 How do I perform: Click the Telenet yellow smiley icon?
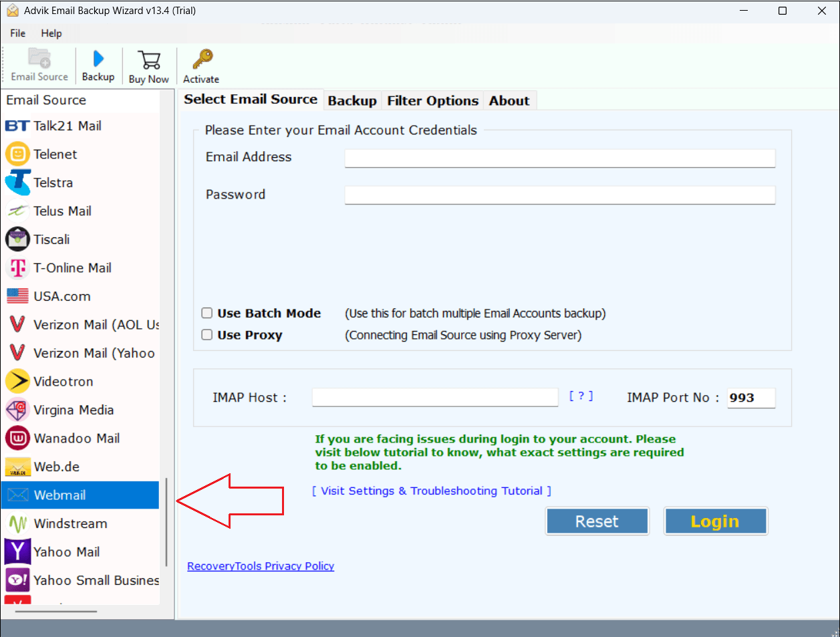point(17,154)
